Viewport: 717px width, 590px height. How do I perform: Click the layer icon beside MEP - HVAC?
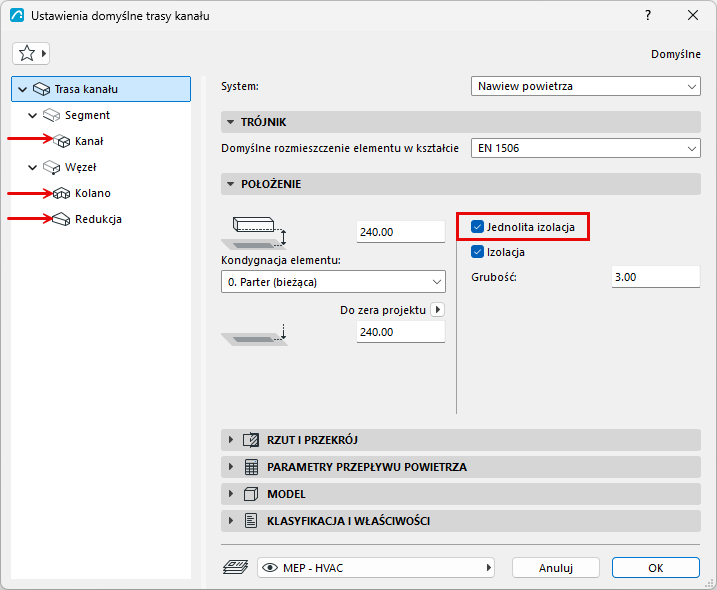235,568
